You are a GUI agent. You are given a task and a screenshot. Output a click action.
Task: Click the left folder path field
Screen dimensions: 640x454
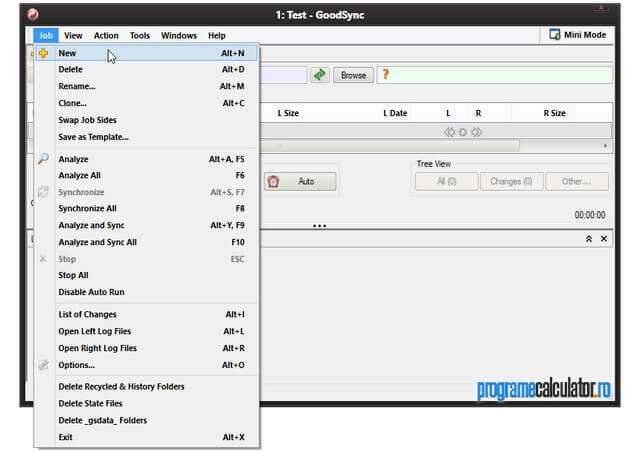tap(283, 75)
